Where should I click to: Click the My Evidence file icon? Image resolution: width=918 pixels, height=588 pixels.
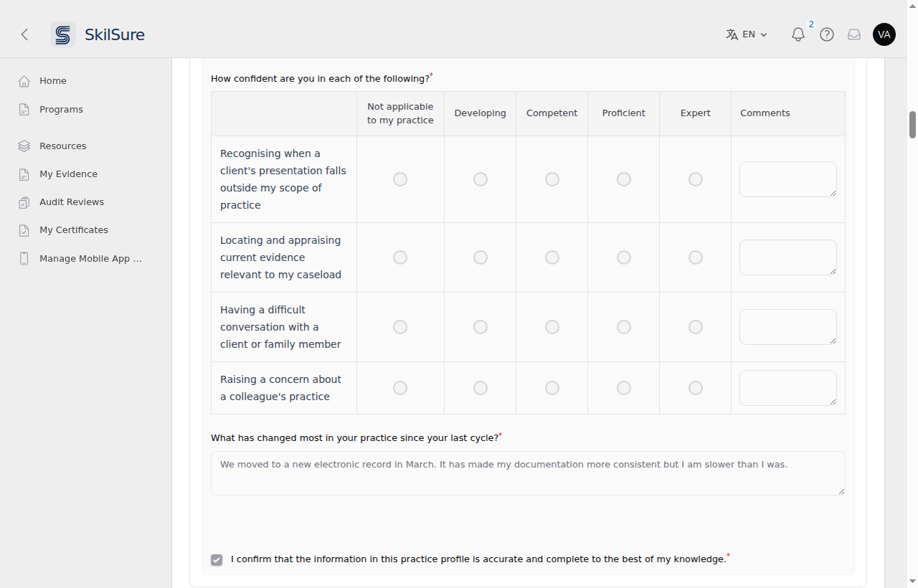(24, 174)
